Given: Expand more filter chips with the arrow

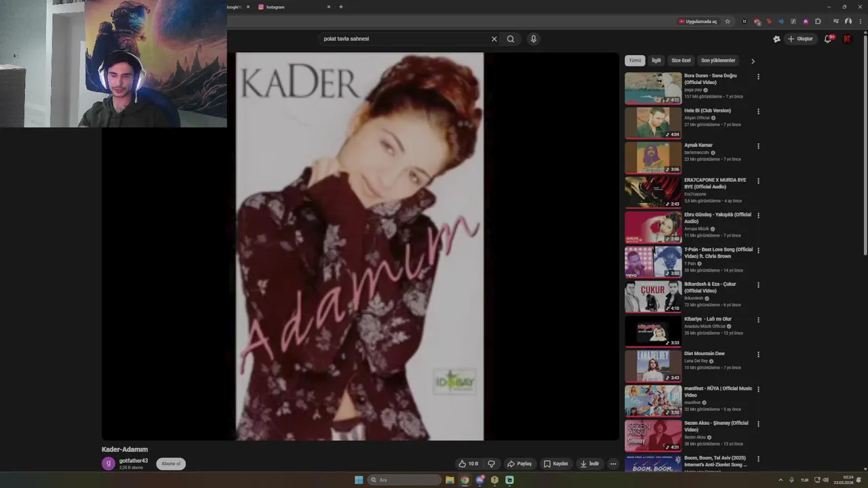Looking at the screenshot, I should (753, 61).
